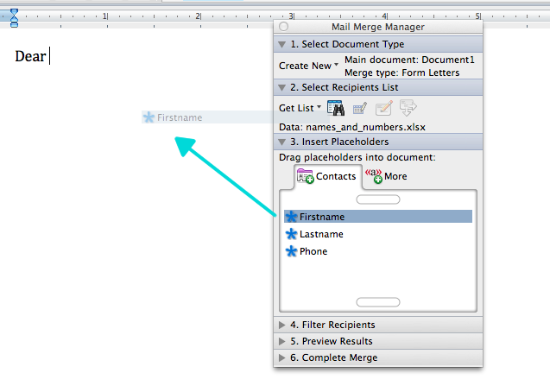
Task: Click the top scroll button of placeholder list
Action: pyautogui.click(x=378, y=199)
